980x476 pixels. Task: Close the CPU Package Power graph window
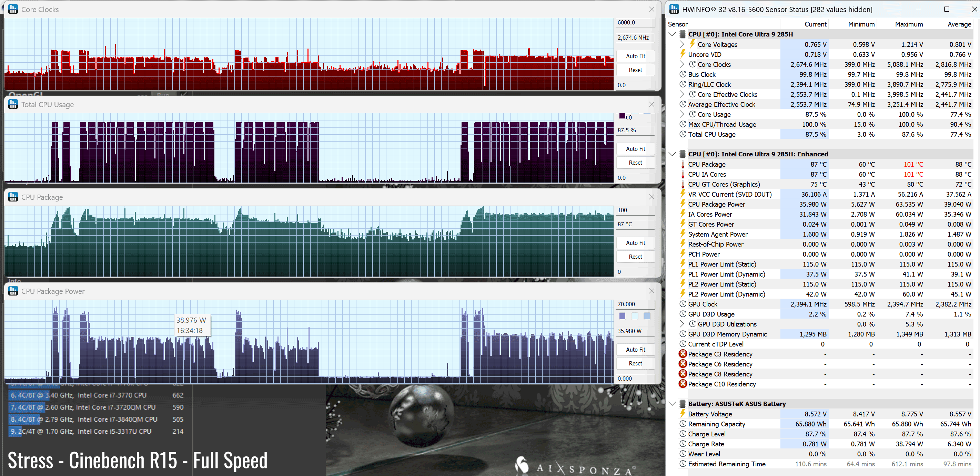[x=651, y=291]
